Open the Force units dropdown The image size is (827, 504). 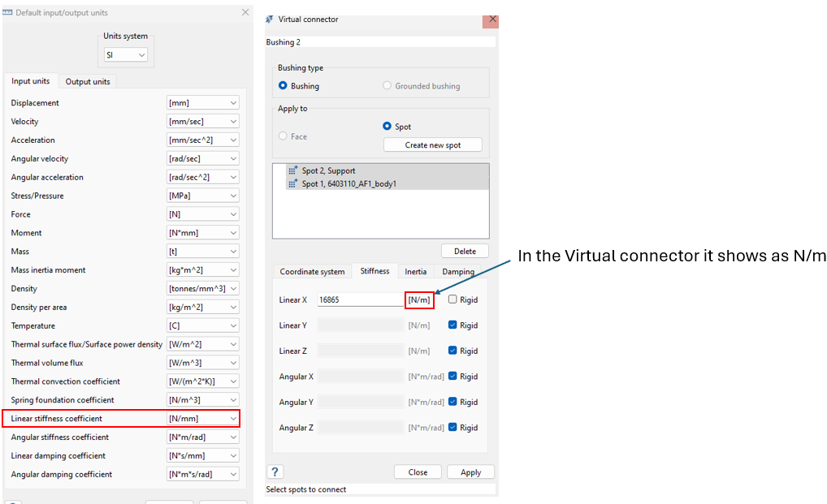(x=203, y=214)
